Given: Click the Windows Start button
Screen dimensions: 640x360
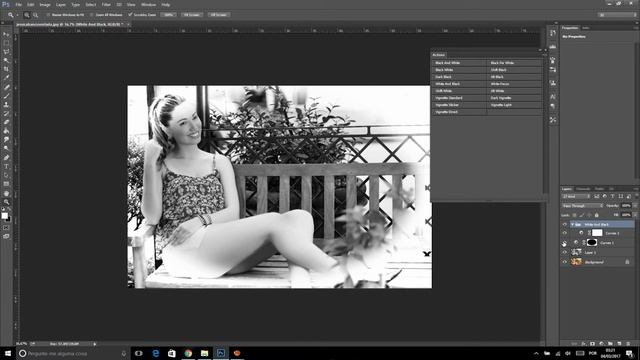Looking at the screenshot, I should [x=8, y=353].
